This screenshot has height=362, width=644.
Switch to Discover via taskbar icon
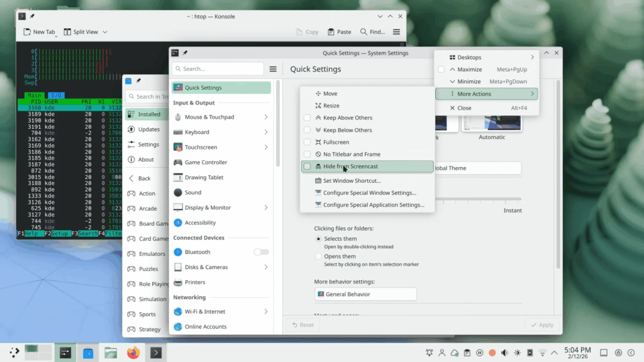tap(88, 353)
